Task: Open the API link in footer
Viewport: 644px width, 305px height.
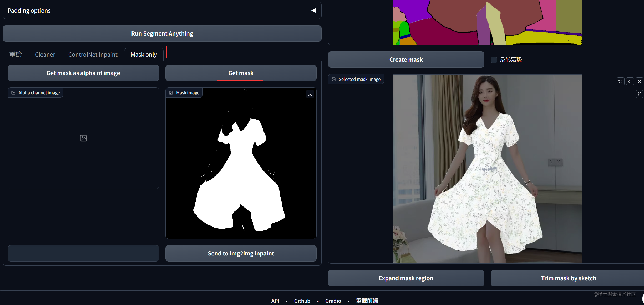Action: 275,301
